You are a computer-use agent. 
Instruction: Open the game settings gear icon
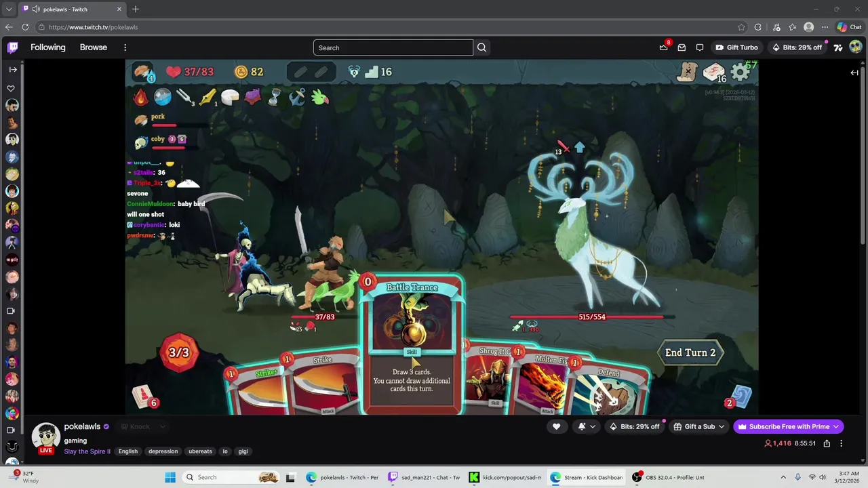coord(741,72)
